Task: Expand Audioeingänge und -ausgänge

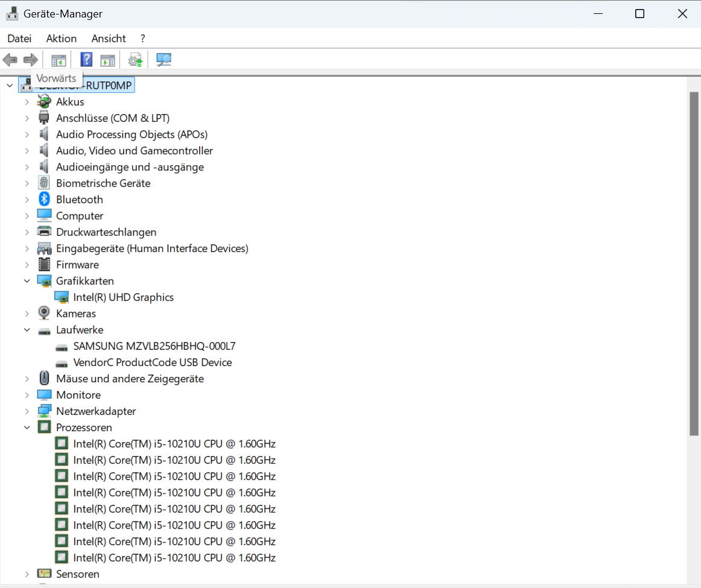Action: (x=27, y=167)
